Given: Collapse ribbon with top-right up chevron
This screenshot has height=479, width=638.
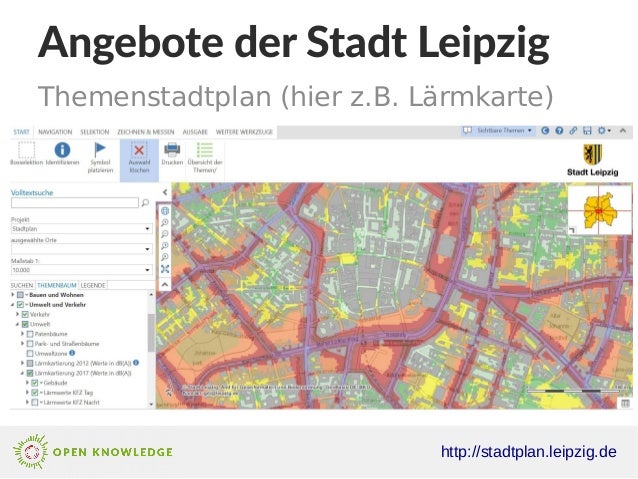Looking at the screenshot, I should [623, 131].
